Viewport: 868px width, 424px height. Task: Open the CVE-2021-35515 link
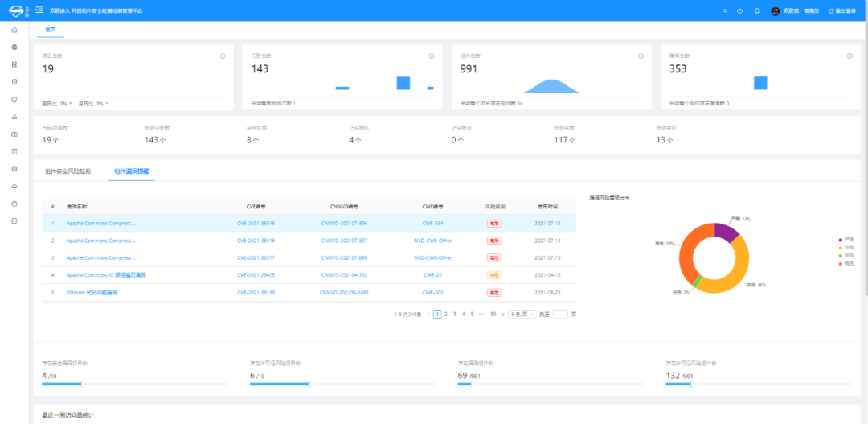(256, 223)
